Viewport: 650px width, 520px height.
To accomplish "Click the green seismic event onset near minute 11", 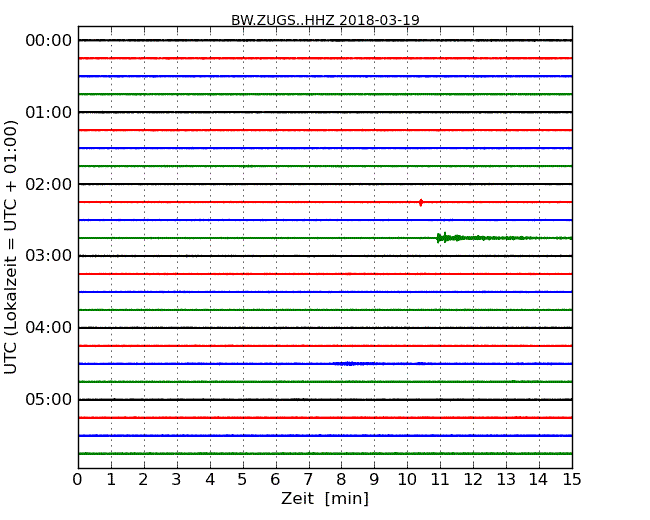I will coord(442,238).
